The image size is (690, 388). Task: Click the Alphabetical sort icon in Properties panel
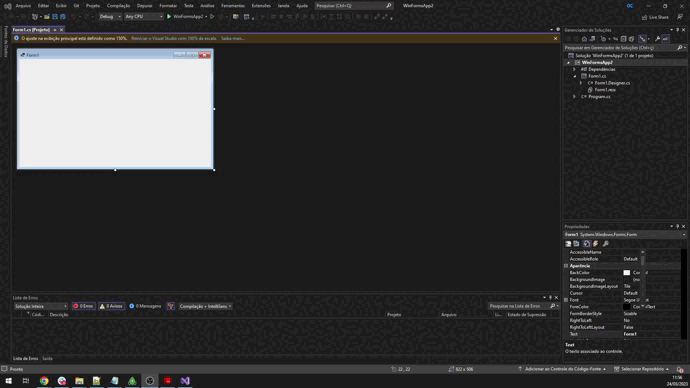point(576,244)
